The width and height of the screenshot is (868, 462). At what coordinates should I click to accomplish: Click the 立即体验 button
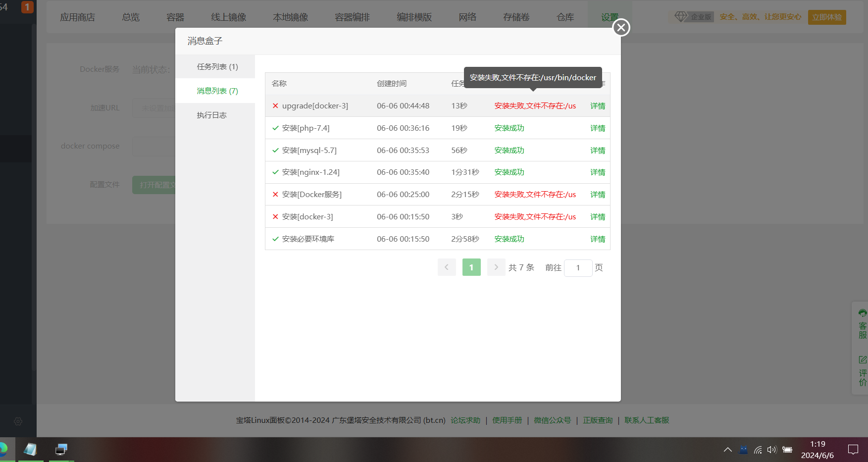tap(827, 17)
